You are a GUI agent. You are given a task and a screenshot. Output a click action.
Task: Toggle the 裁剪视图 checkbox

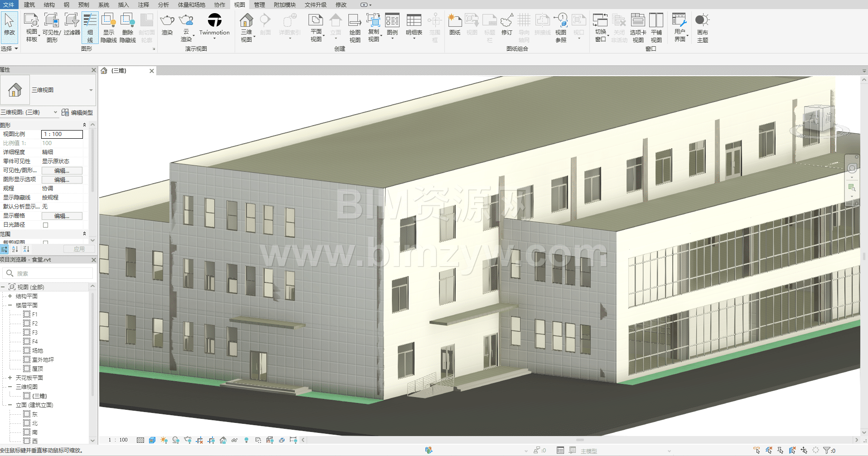[x=45, y=243]
